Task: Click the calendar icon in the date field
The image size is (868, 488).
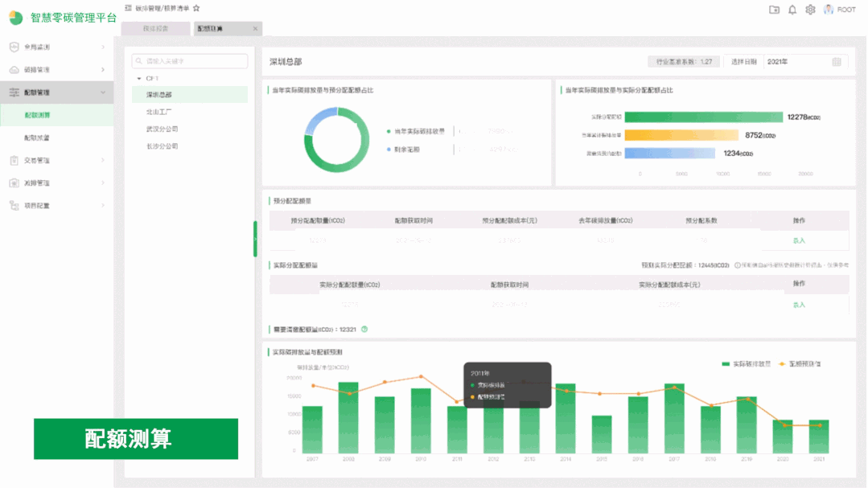Action: (837, 62)
